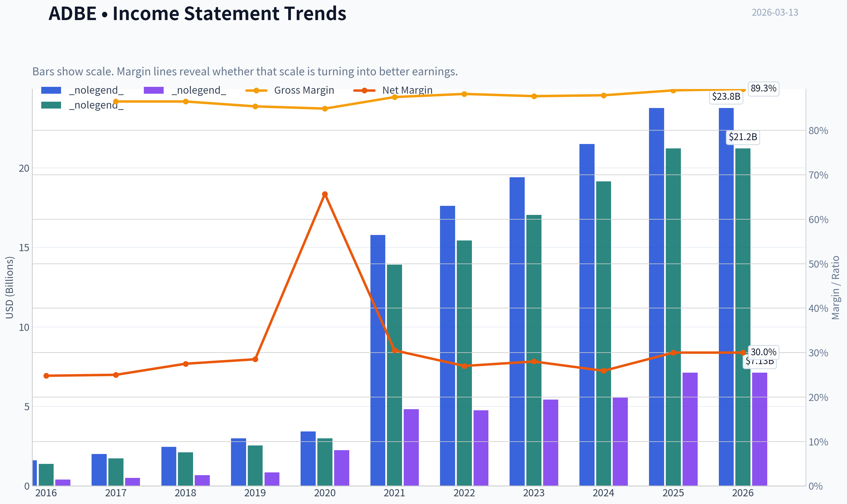Click the ADBE Income Statement Trends title
847x504 pixels.
coord(197,14)
